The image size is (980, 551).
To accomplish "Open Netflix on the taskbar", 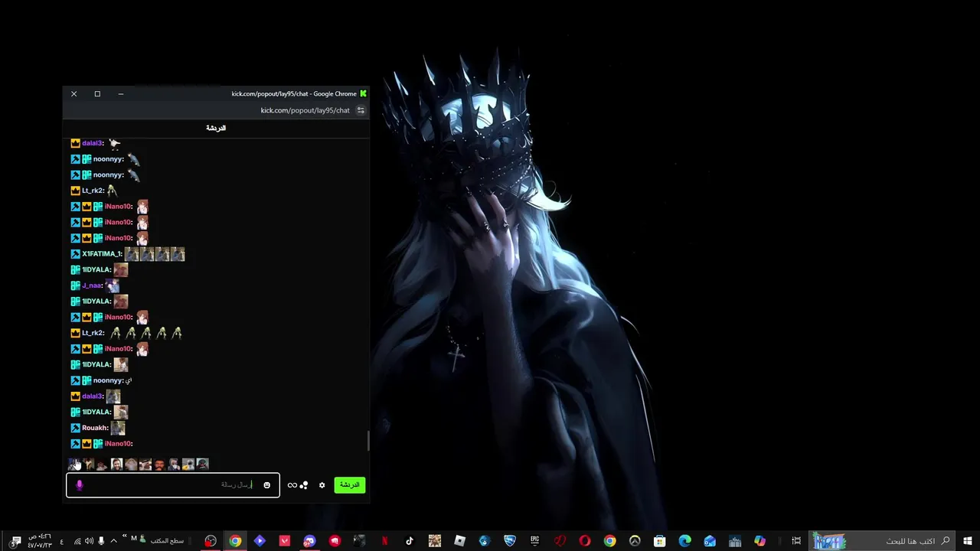I will tap(384, 541).
